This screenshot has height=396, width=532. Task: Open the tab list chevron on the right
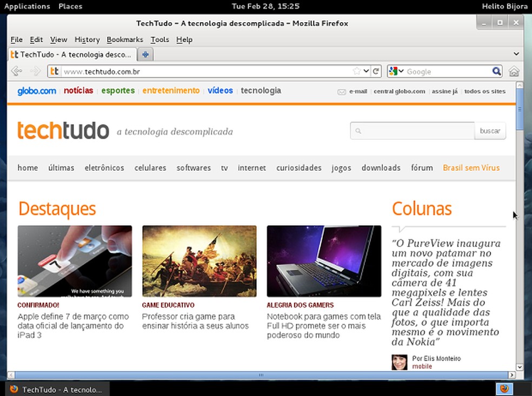[515, 54]
